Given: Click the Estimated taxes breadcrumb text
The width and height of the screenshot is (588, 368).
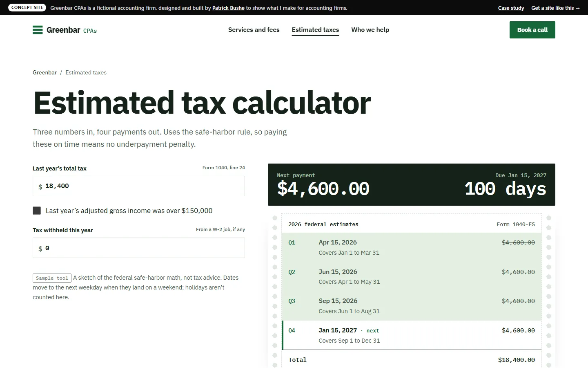Looking at the screenshot, I should (x=86, y=72).
